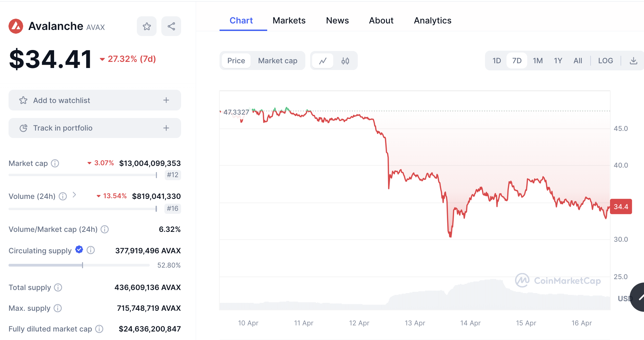Click Market cap info icon
This screenshot has height=340, width=644.
coord(55,164)
